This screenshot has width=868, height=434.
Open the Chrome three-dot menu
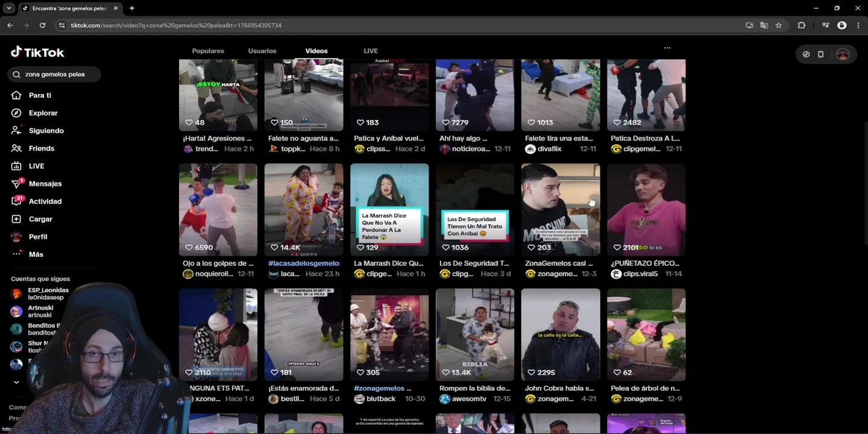click(858, 25)
